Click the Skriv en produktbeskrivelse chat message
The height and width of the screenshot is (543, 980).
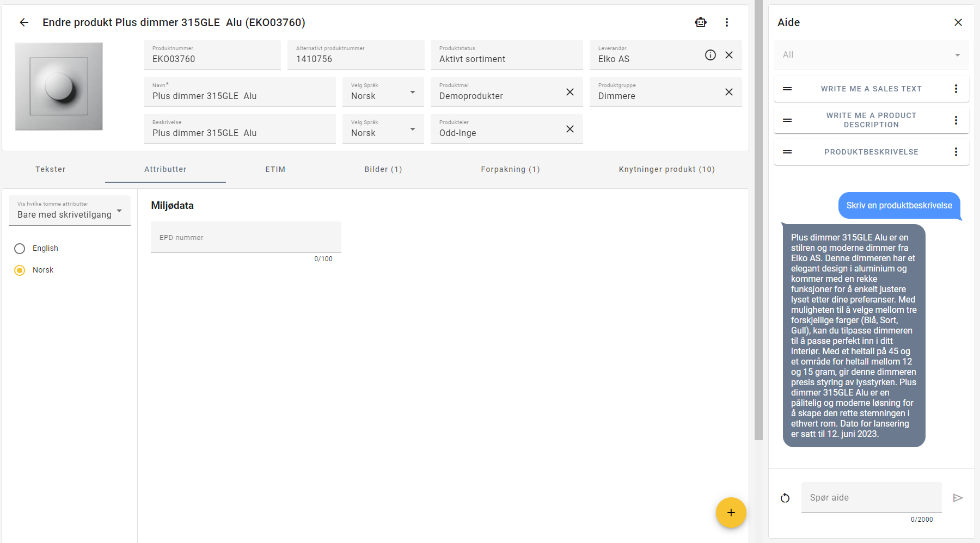click(899, 206)
